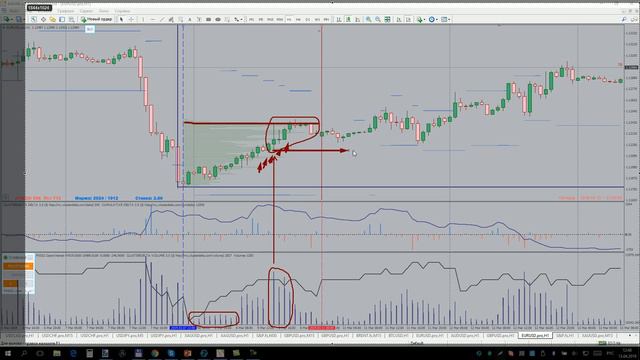Zoom out the chart

tap(378, 19)
